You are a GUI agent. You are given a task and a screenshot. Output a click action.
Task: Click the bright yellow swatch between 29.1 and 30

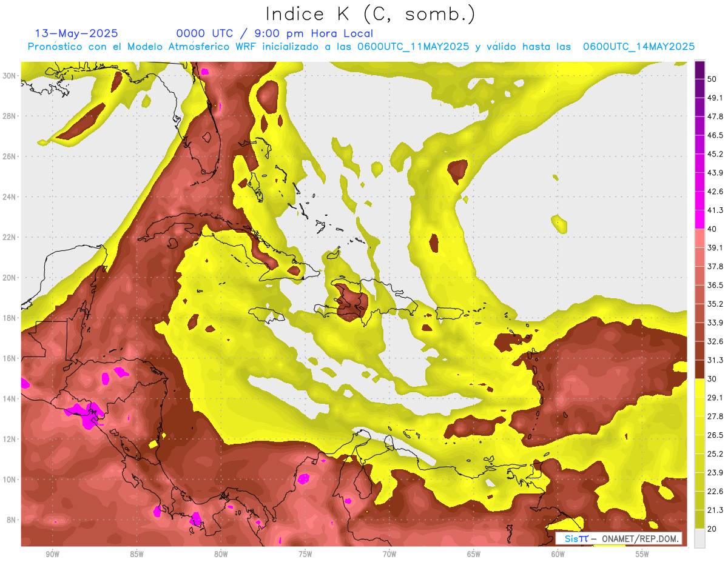click(700, 388)
